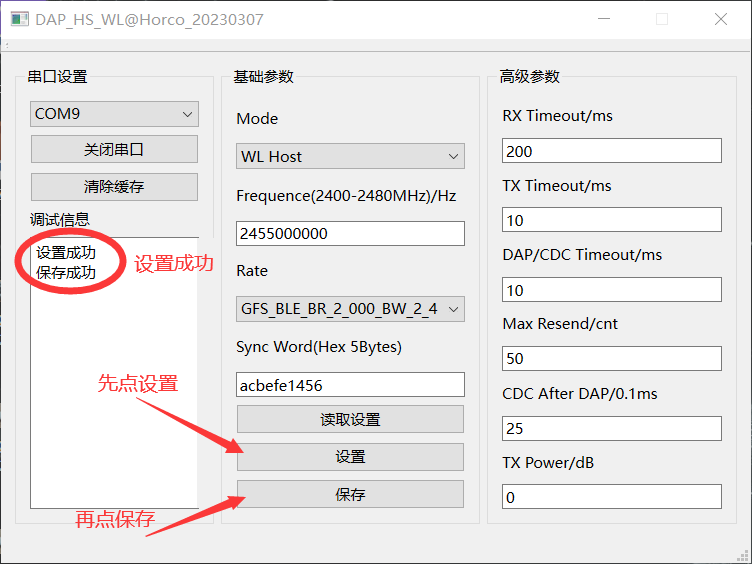Open the Rate dropdown list
Screen dimensions: 752x564
tap(350, 309)
